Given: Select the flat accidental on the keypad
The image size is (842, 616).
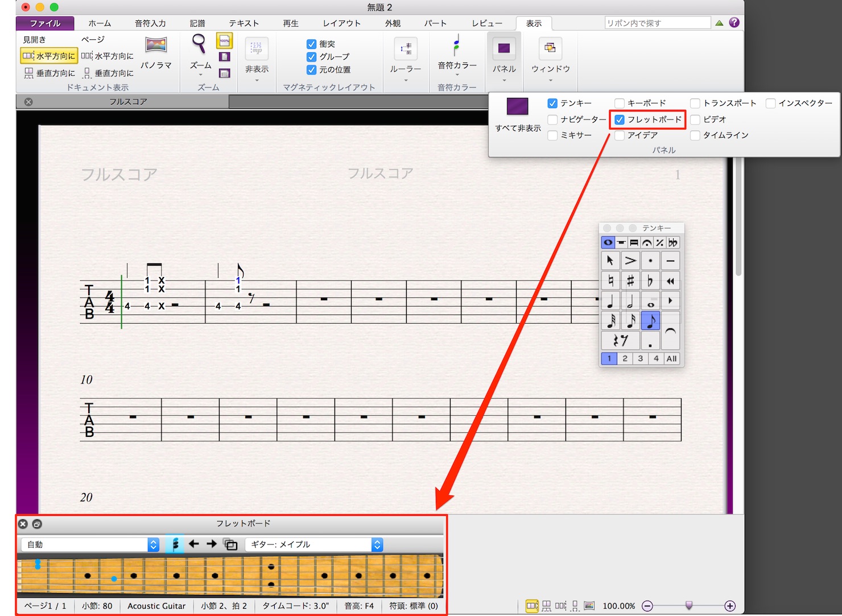Looking at the screenshot, I should click(650, 280).
